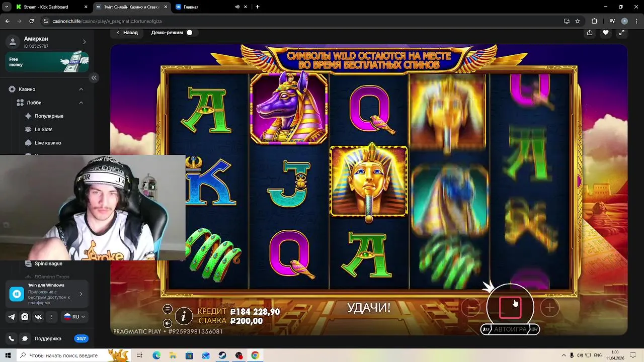644x362 pixels.
Task: Close the Kick Dashboard tab
Action: [86, 7]
